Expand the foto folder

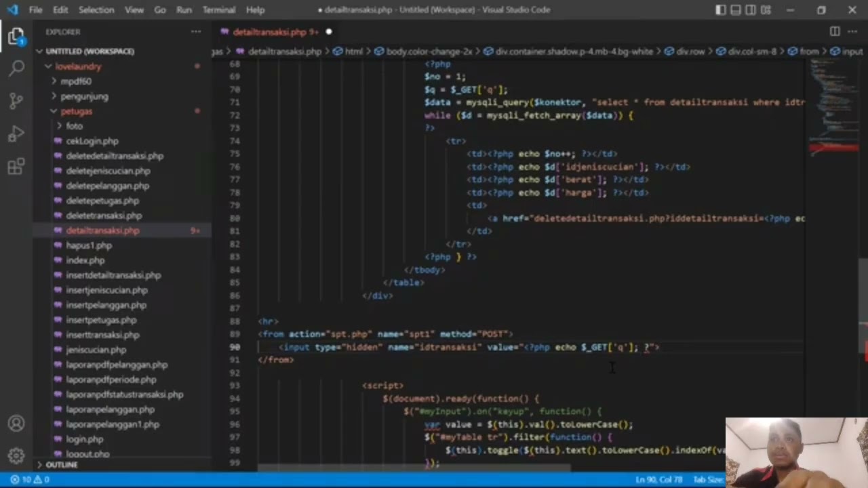pyautogui.click(x=74, y=126)
